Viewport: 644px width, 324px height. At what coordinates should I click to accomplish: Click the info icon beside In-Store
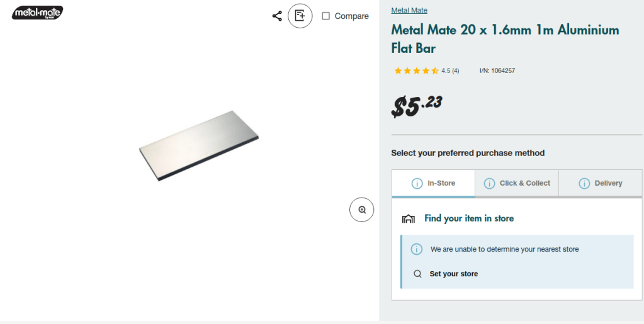pos(417,184)
